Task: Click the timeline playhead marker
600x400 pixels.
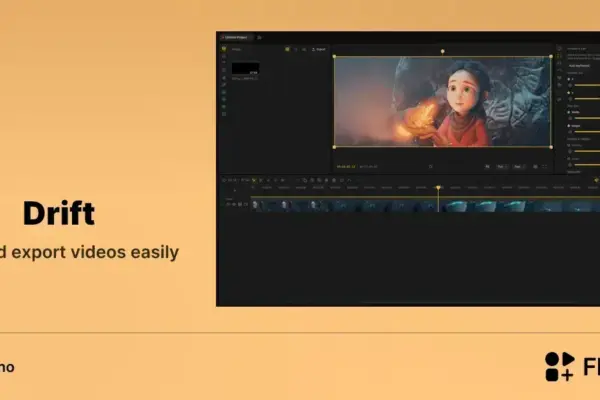Action: 439,188
